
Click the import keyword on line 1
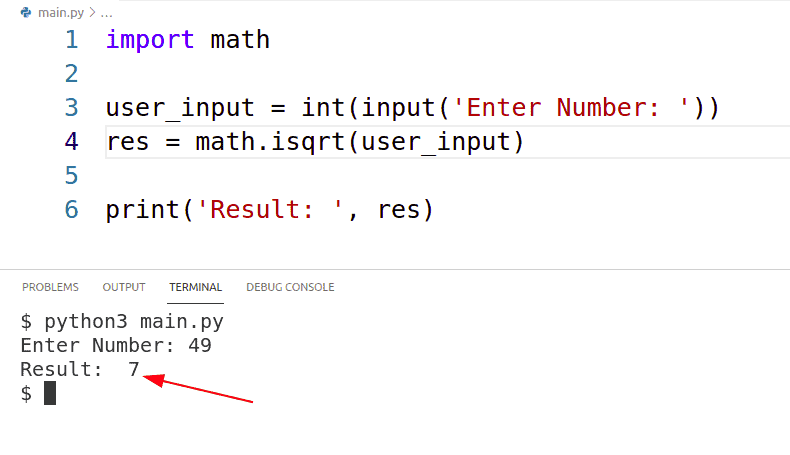(x=150, y=40)
